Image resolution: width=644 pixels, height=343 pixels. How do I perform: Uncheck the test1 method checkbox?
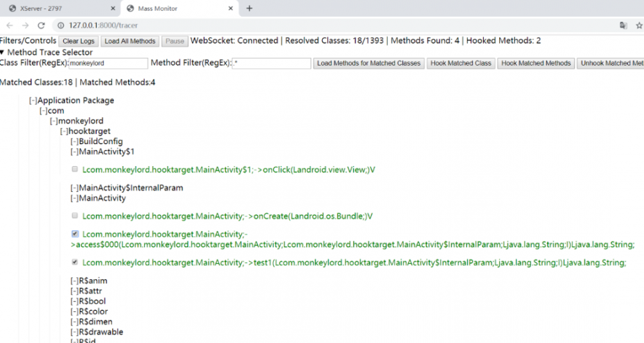click(x=75, y=262)
